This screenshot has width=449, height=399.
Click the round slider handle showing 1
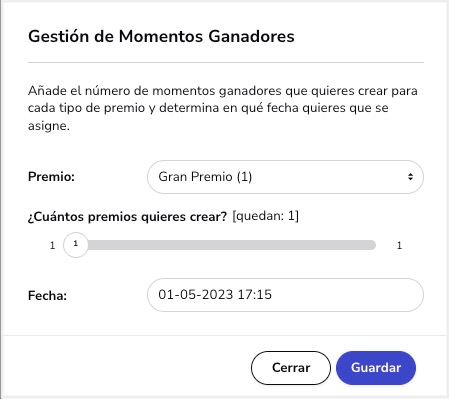76,245
